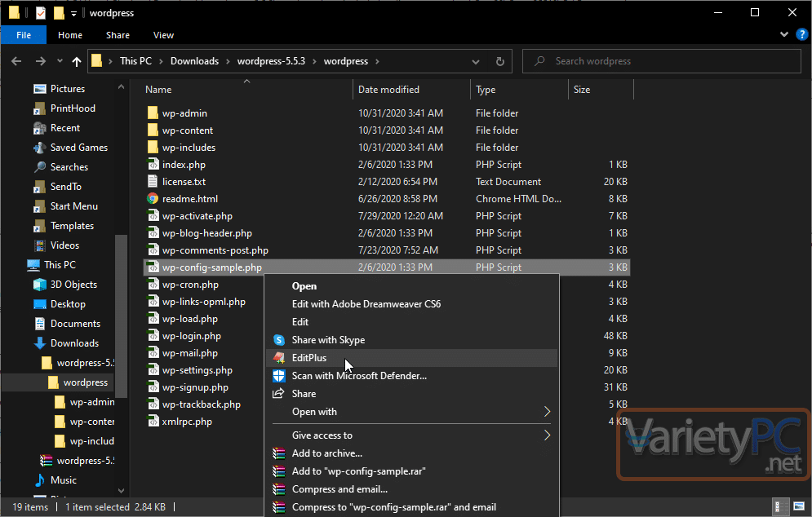Click the Downloads arrow icon in sidebar
The width and height of the screenshot is (812, 517).
click(40, 343)
